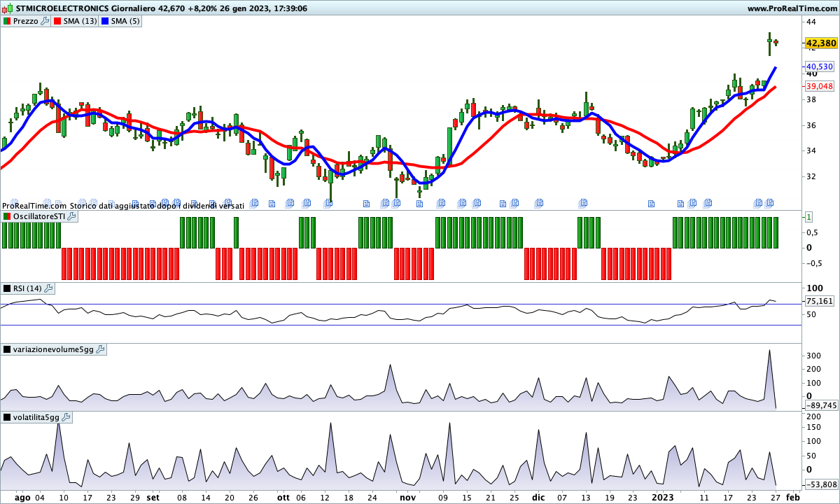Image resolution: width=840 pixels, height=504 pixels.
Task: Click the red-green OscillatoreSTI indicator icon
Action: [6, 217]
